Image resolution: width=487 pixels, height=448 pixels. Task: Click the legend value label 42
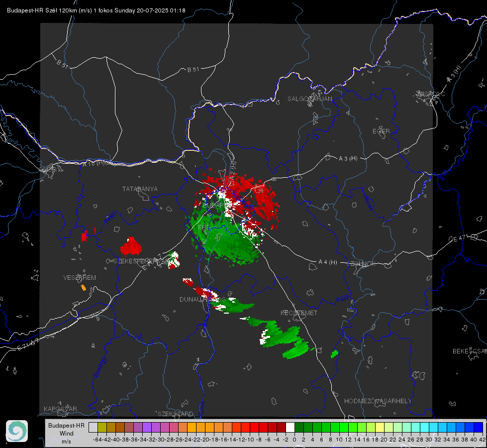point(483,440)
